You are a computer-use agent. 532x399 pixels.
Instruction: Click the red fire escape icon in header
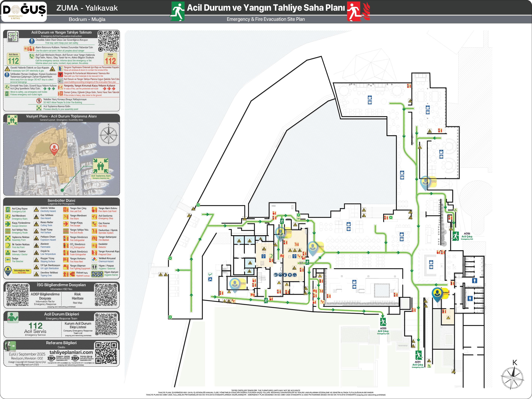pyautogui.click(x=354, y=11)
